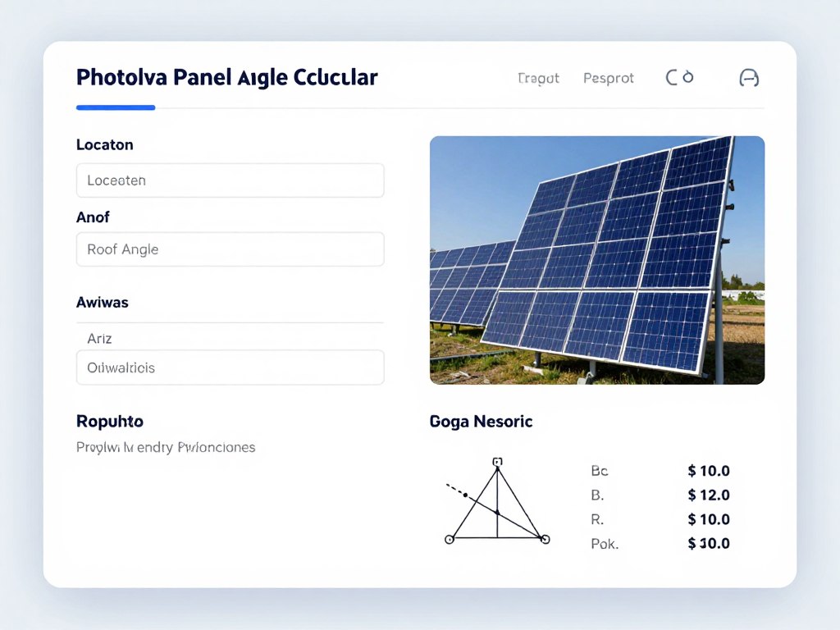Click the refresh icon in the header
The width and height of the screenshot is (840, 630).
(679, 77)
